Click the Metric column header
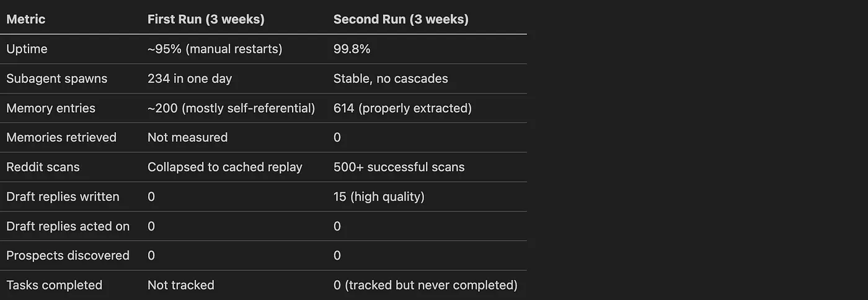The width and height of the screenshot is (868, 300). pos(26,19)
